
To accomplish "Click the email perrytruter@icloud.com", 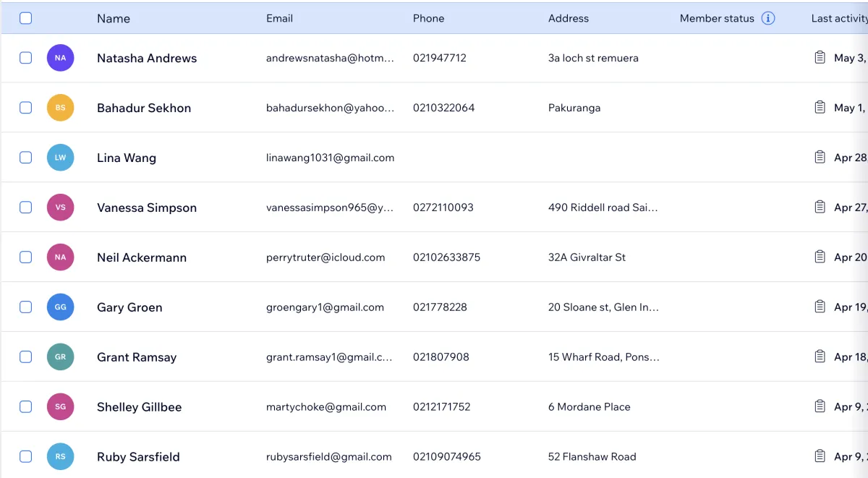I will (325, 257).
